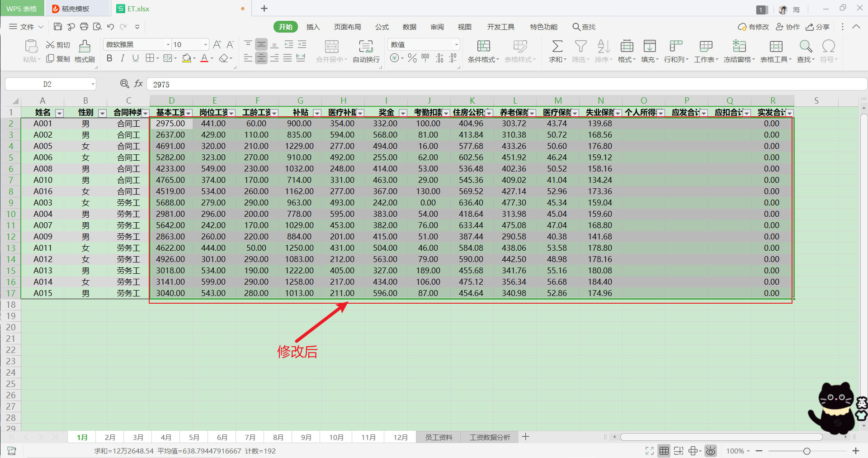The width and height of the screenshot is (868, 458).
Task: Increase font size with larger A icon
Action: tap(217, 44)
